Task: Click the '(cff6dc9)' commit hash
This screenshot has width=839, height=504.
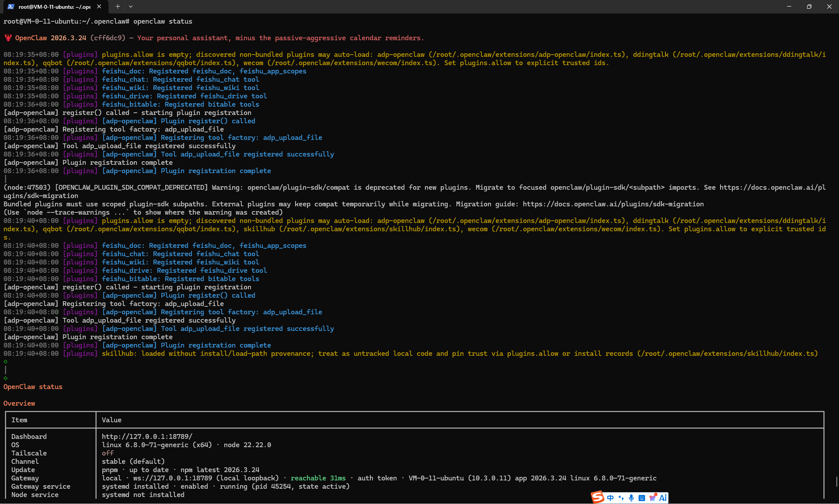Action: pos(108,38)
